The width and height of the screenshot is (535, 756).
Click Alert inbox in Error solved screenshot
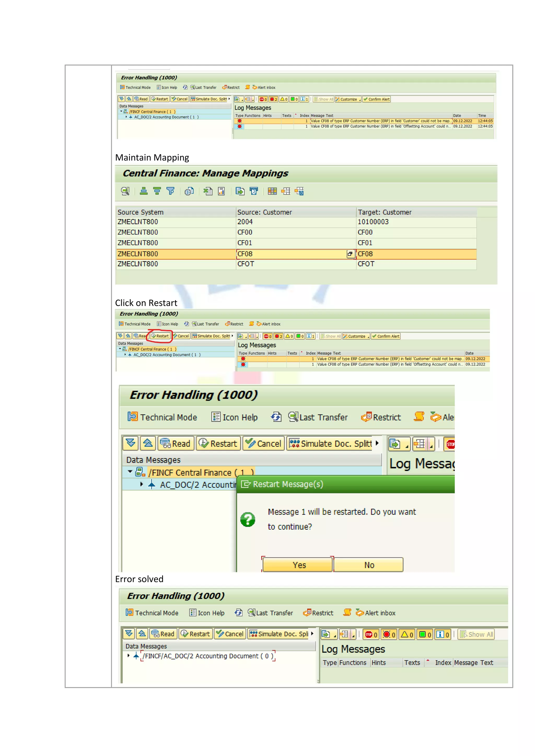[x=376, y=612]
